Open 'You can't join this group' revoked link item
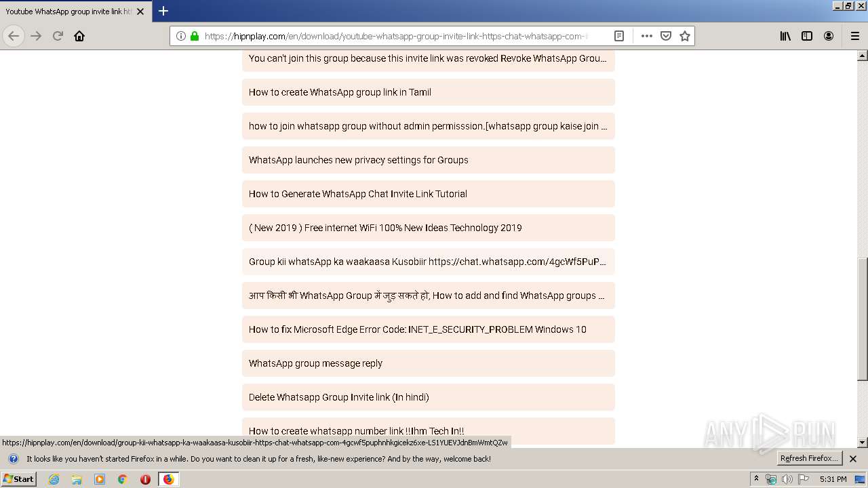The width and height of the screenshot is (868, 488). [x=429, y=60]
